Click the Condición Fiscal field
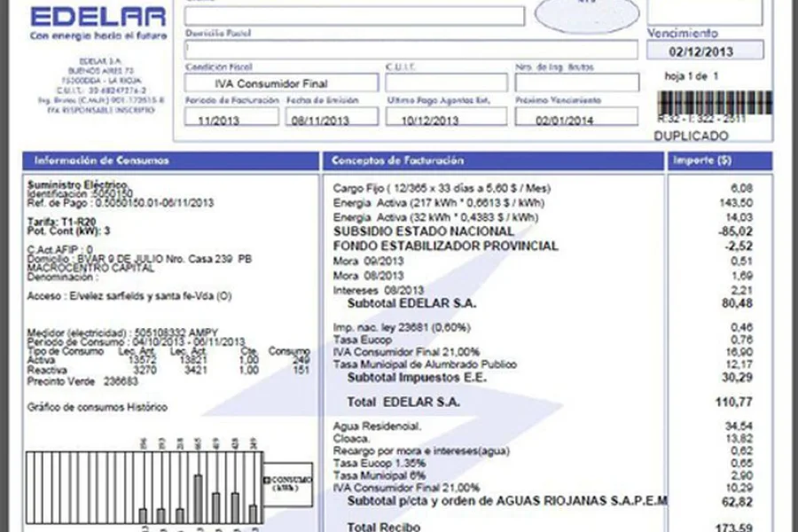 click(x=282, y=83)
